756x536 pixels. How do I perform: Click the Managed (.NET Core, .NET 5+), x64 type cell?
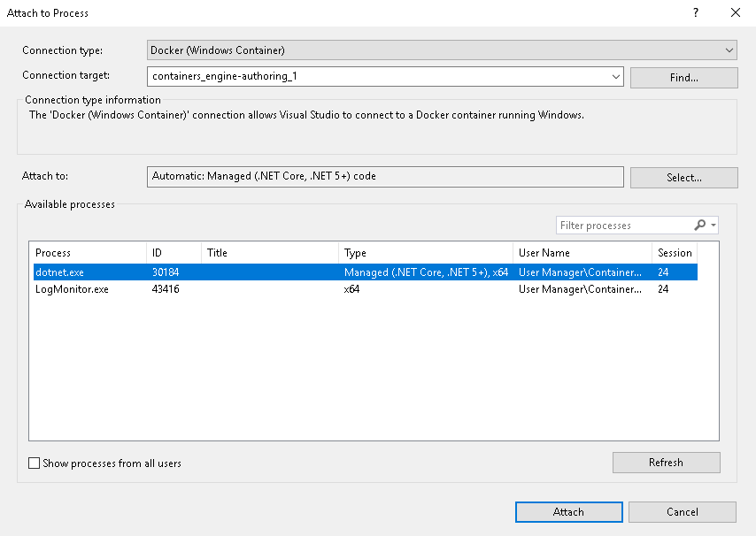426,272
